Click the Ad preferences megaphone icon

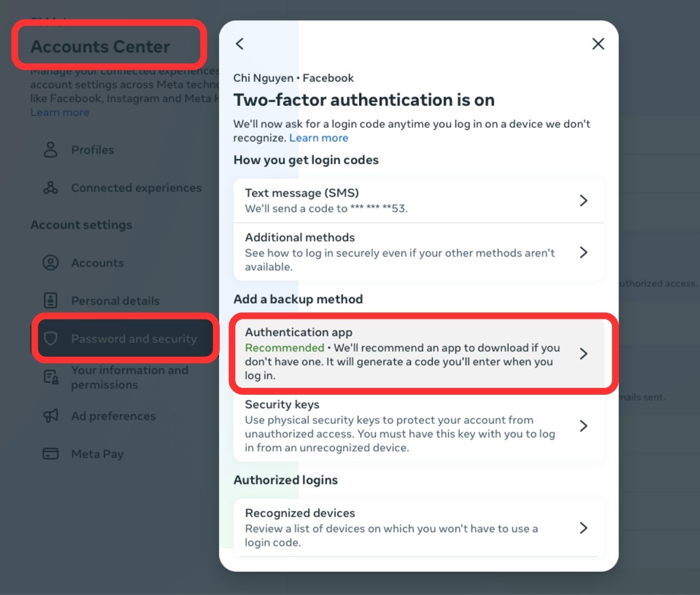tap(51, 416)
